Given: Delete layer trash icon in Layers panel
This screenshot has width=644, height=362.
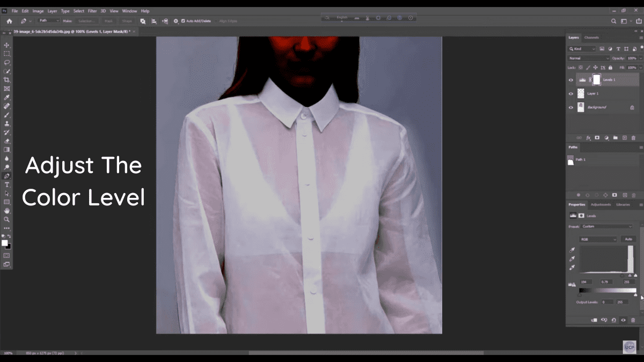Looking at the screenshot, I should tap(633, 138).
